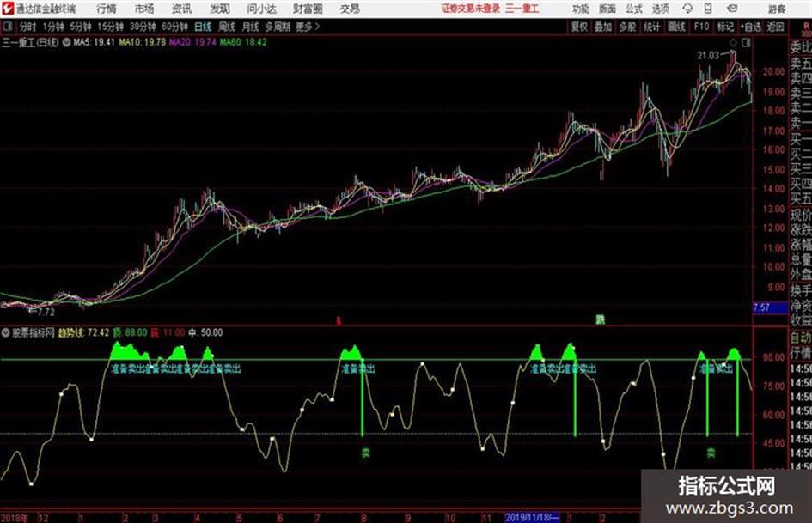
Task: Click the 21.03 high price label
Action: tap(708, 55)
